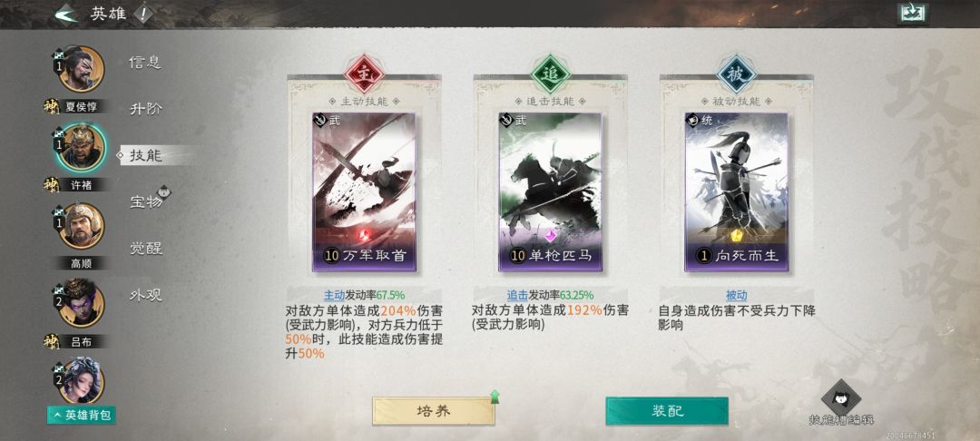Switch to the 信息 tab
The height and width of the screenshot is (441, 980).
tap(145, 62)
